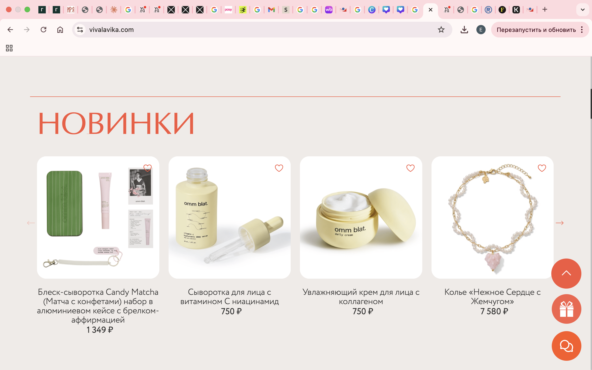The image size is (592, 370).
Task: Open the Candy Matcha set product image
Action: (x=98, y=217)
